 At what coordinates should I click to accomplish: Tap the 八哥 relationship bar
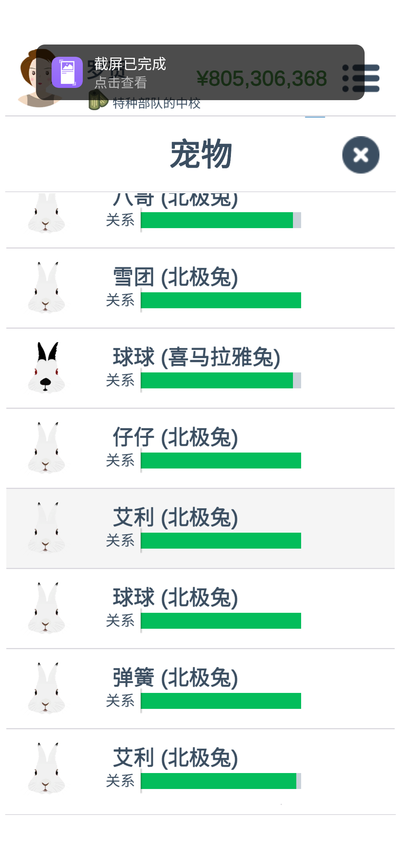(221, 220)
